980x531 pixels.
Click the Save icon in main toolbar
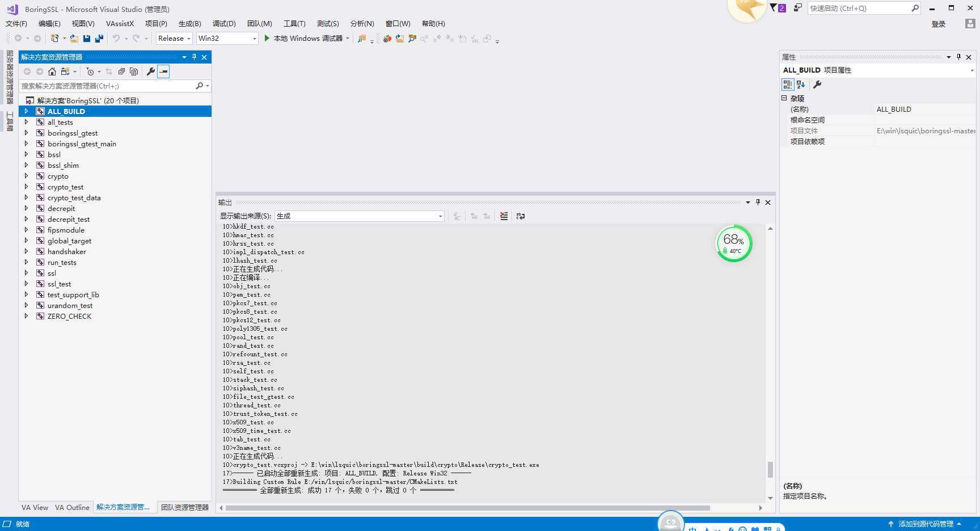(87, 38)
